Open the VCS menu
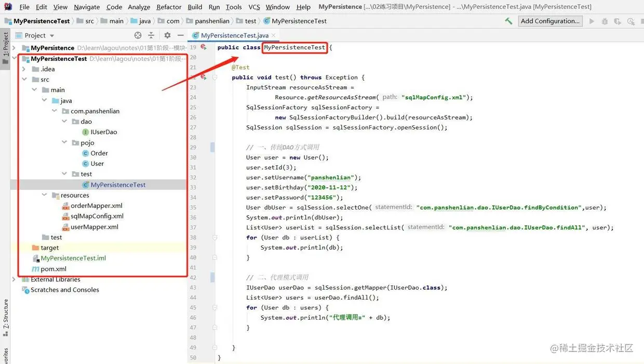 tap(254, 7)
